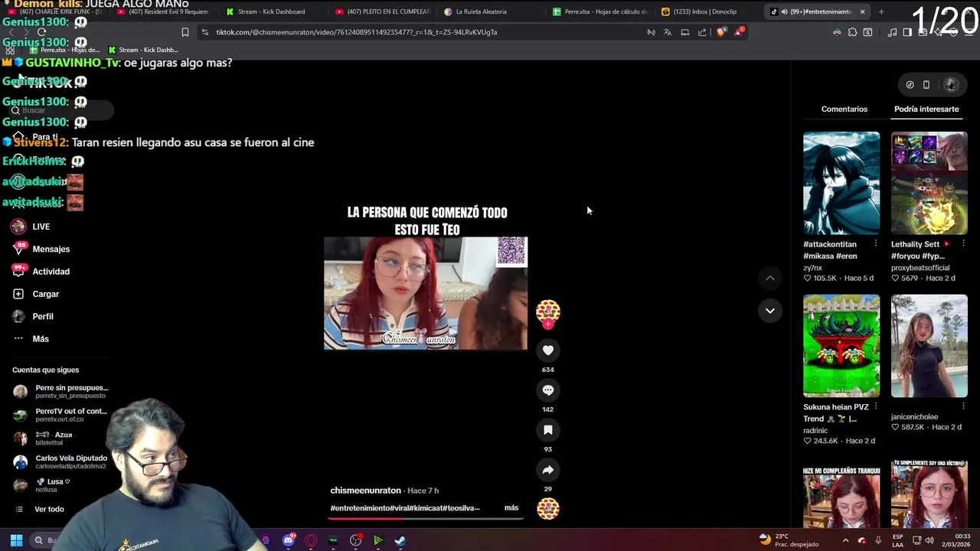980x551 pixels.
Task: Switch to the Stream - Kick Dashboard tab
Action: (x=271, y=11)
